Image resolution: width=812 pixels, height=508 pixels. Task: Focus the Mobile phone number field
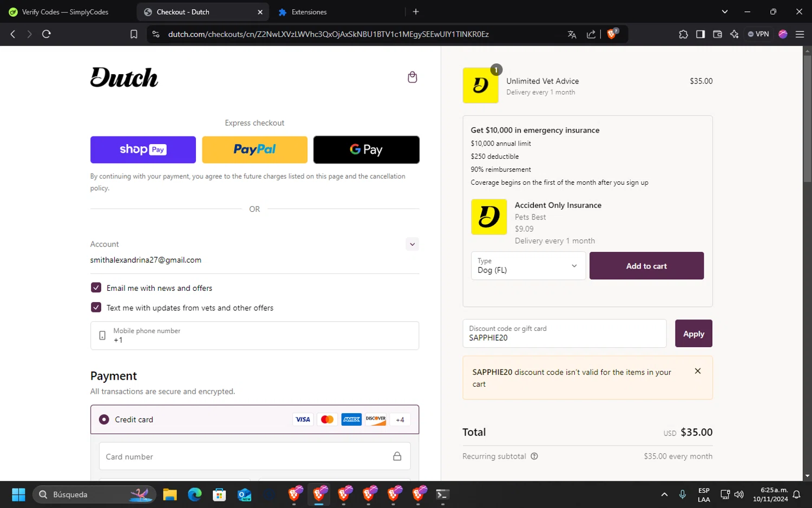coord(254,335)
